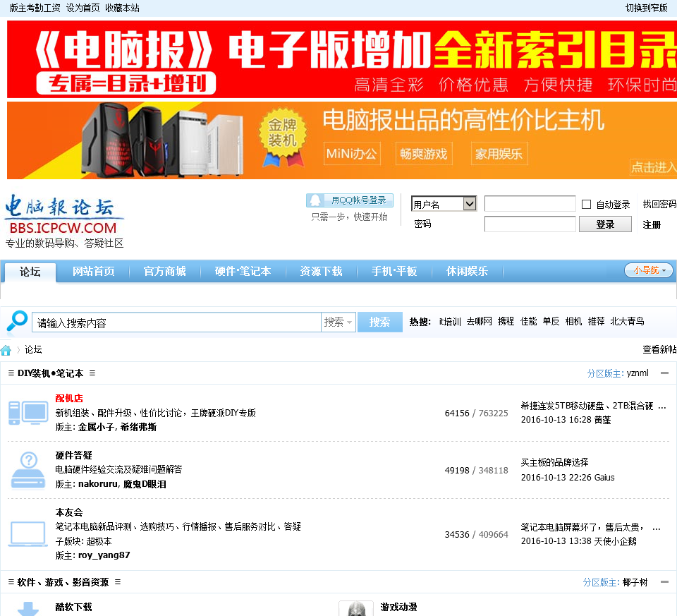Click the hot search term 携程
Viewport: 677px width, 616px height.
506,321
